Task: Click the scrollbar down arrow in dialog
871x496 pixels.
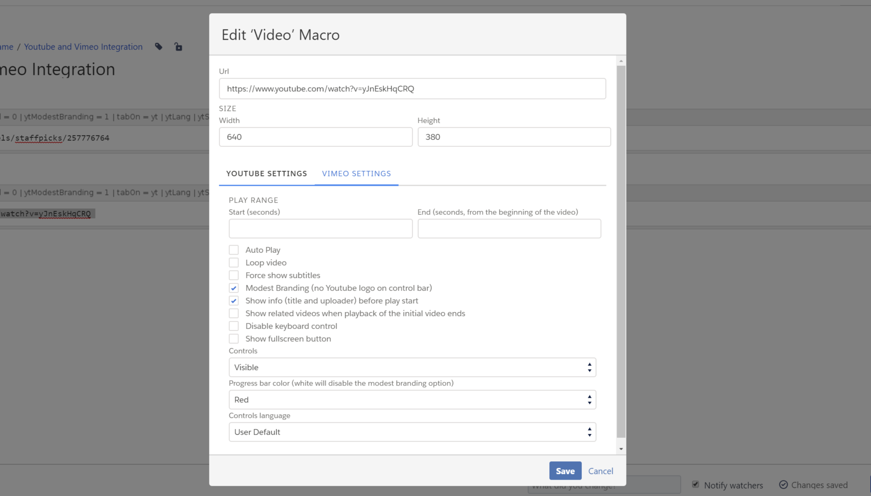Action: point(621,449)
